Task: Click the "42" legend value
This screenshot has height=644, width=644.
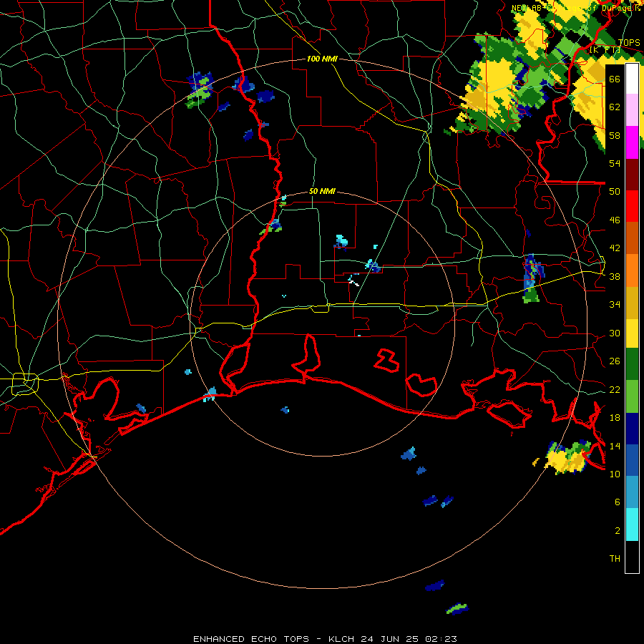Action: coord(615,248)
